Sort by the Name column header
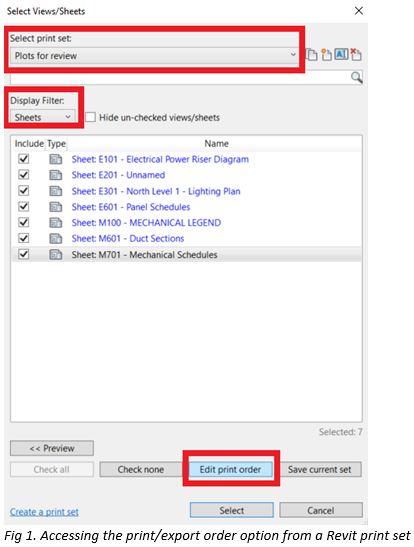The width and height of the screenshot is (414, 547). (216, 144)
